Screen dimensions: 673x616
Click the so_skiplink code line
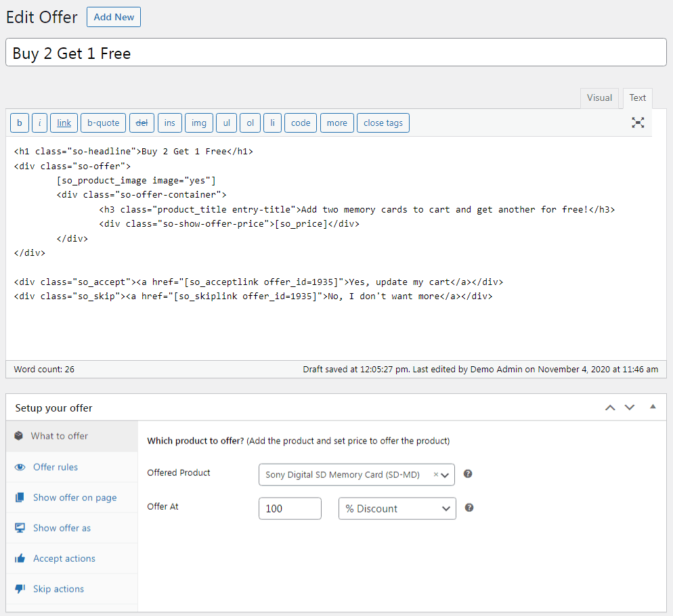click(x=253, y=296)
